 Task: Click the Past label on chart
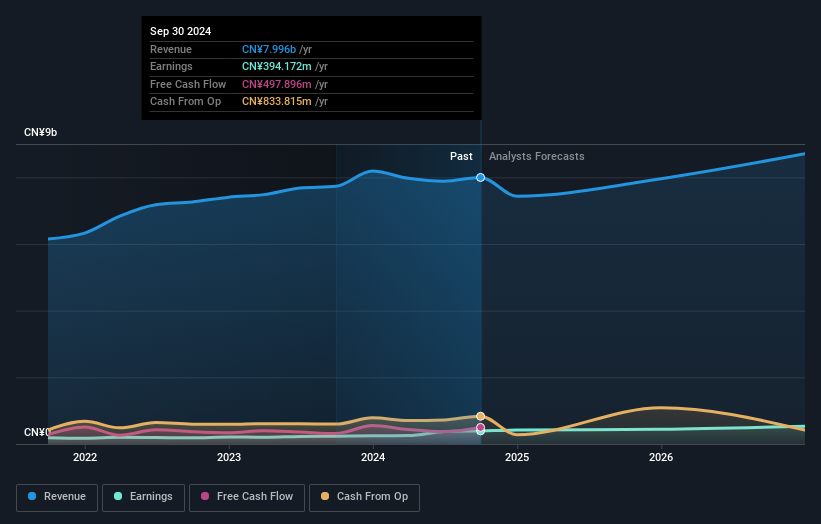point(461,156)
